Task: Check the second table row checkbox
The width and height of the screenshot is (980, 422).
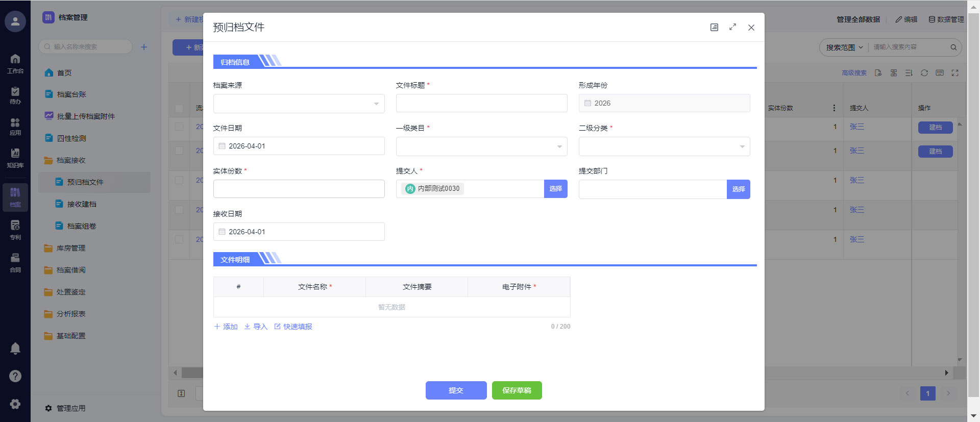Action: 179,151
